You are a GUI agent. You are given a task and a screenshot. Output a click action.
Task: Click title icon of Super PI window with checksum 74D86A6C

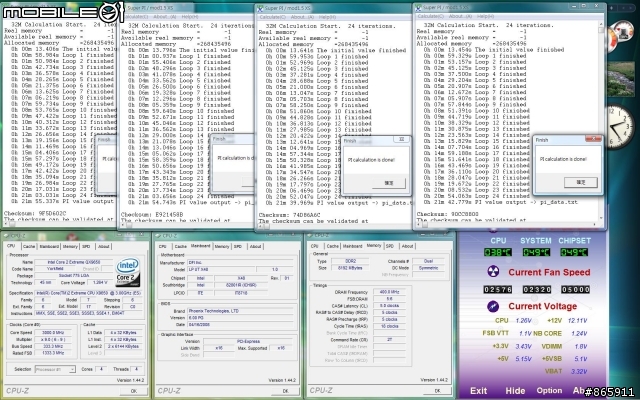[x=260, y=8]
